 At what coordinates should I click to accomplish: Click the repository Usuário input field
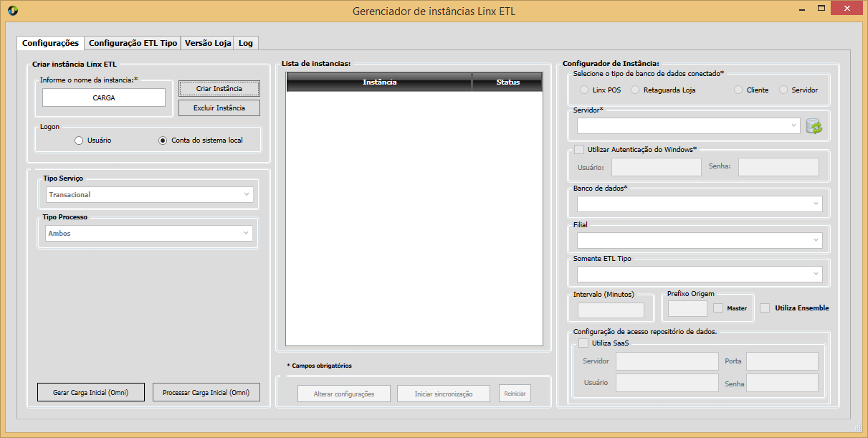point(667,383)
